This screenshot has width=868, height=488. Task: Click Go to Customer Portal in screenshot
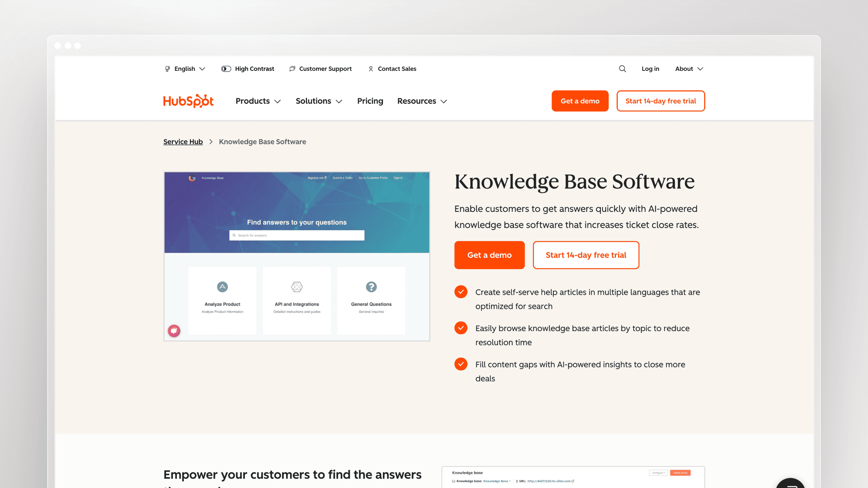(373, 178)
